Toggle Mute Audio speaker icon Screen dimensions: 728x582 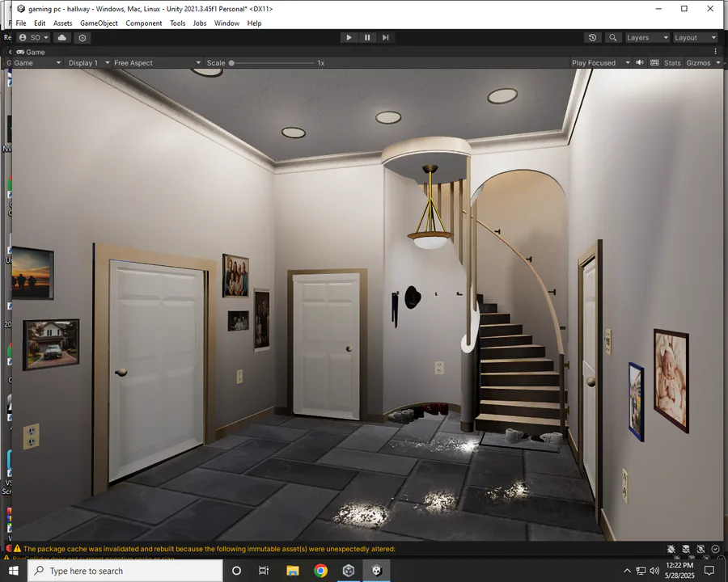[640, 63]
